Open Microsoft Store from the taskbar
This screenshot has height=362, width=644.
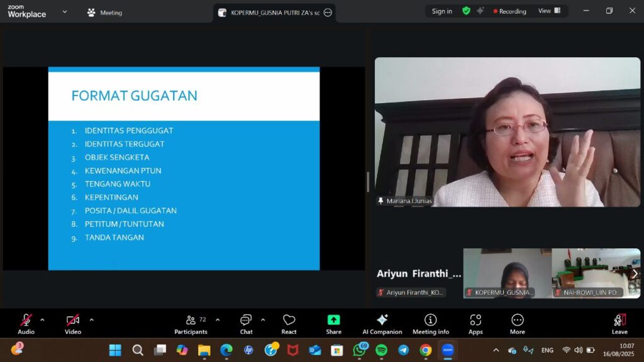337,350
